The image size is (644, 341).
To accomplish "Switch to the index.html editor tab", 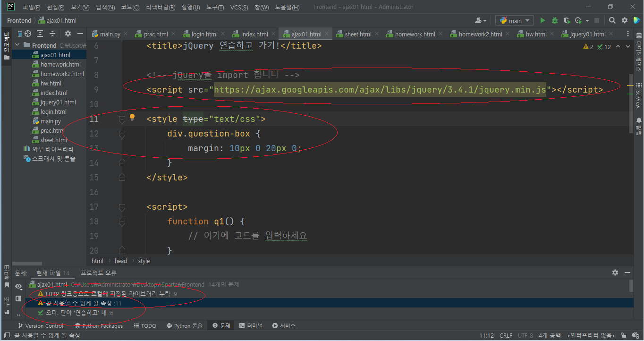I will point(254,34).
